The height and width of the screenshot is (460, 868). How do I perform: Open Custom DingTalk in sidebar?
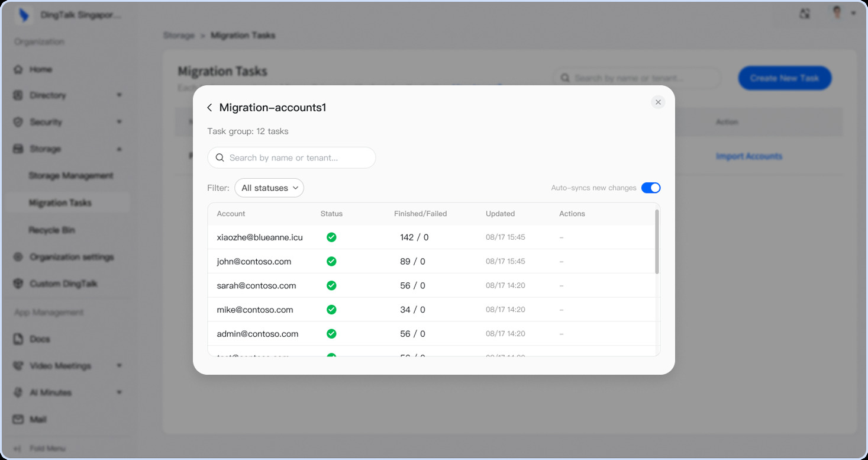coord(63,284)
